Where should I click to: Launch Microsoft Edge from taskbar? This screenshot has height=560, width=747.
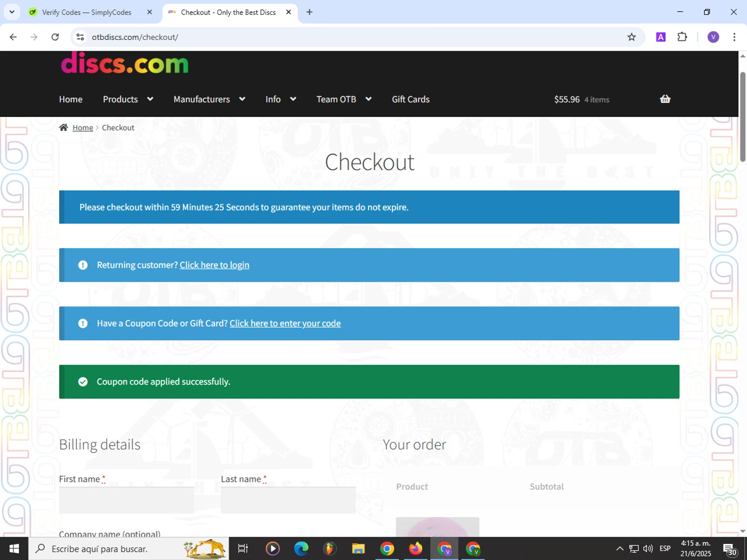pos(301,549)
